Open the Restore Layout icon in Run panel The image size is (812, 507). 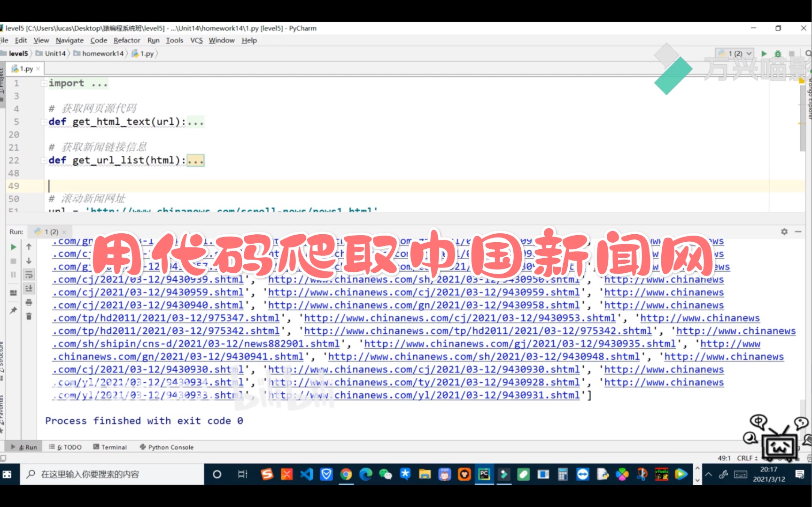tap(14, 293)
